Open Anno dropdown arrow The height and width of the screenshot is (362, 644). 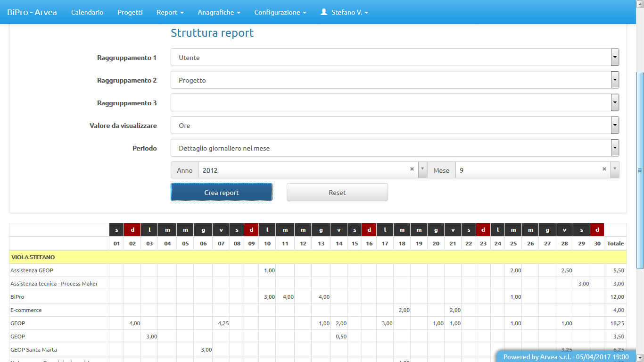[422, 169]
